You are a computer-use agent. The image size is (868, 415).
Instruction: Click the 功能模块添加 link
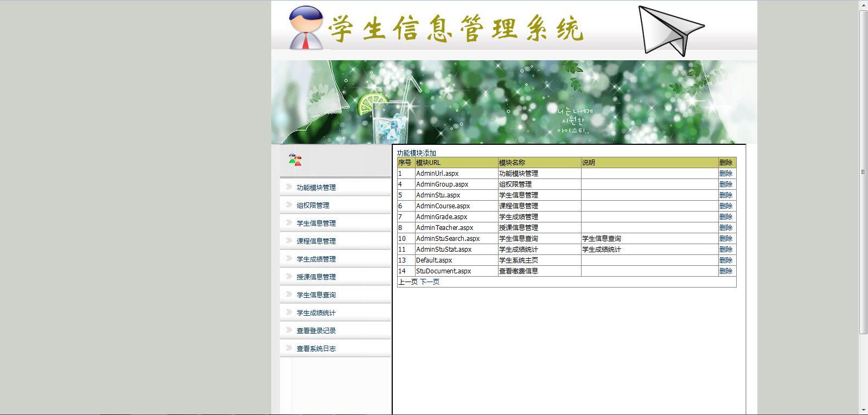pyautogui.click(x=417, y=153)
